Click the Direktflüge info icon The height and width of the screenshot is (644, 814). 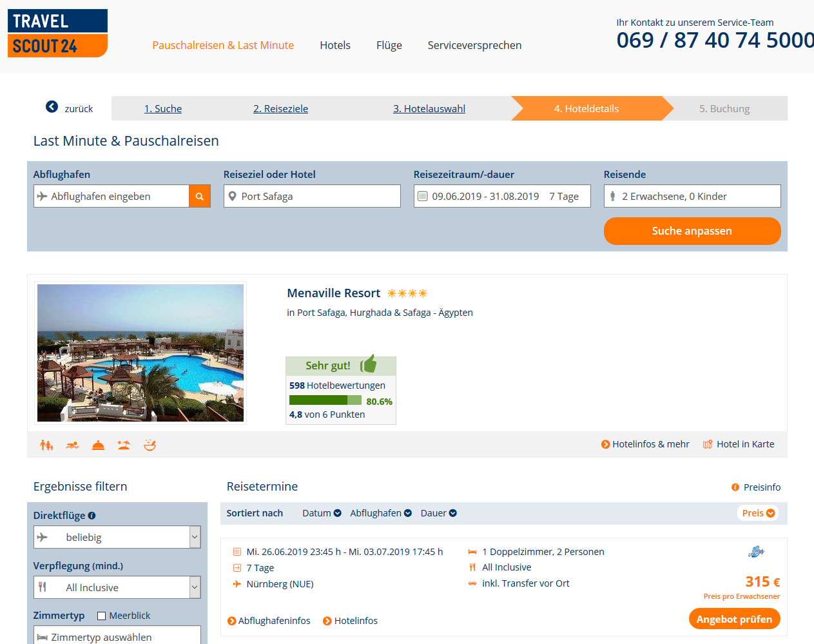[x=92, y=516]
